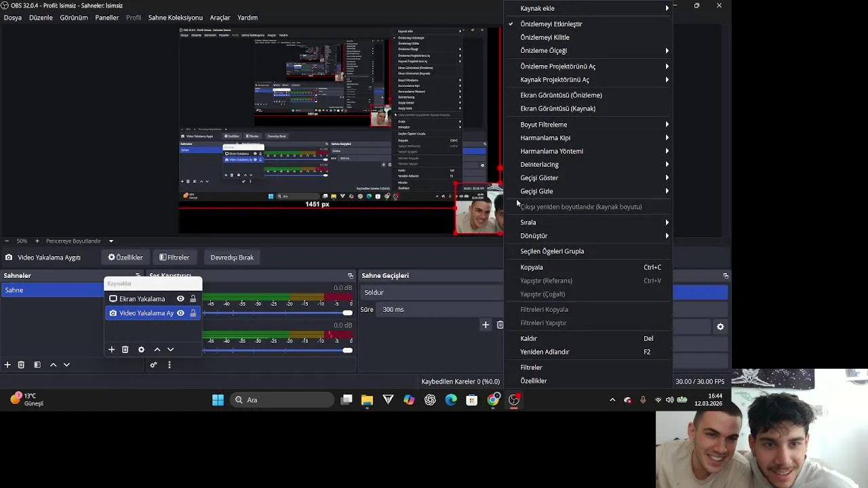
Task: Open File Explorer from the taskbar
Action: click(x=367, y=400)
